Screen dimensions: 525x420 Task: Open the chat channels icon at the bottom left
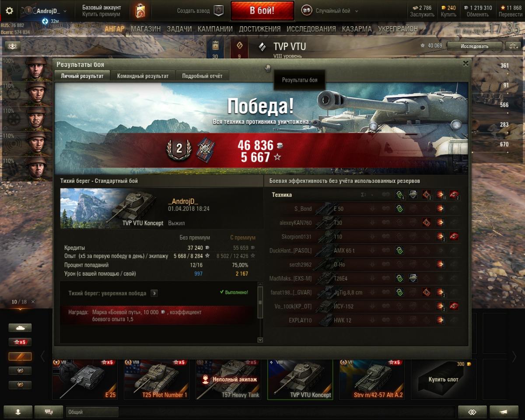tap(49, 412)
